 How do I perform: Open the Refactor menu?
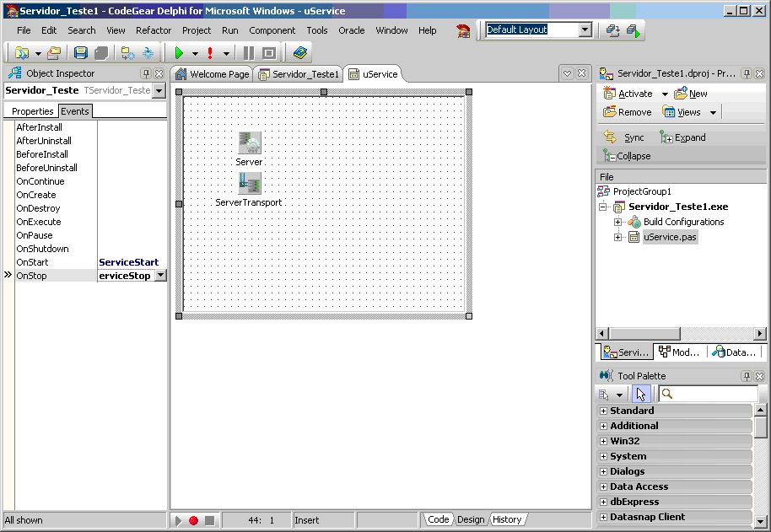coord(154,30)
